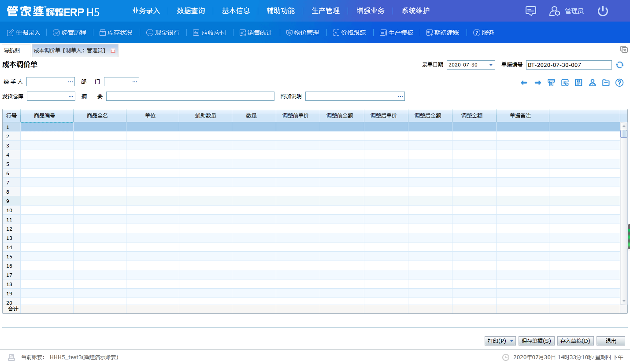
Task: Open 销售统计 toolbar shortcut
Action: pos(256,33)
